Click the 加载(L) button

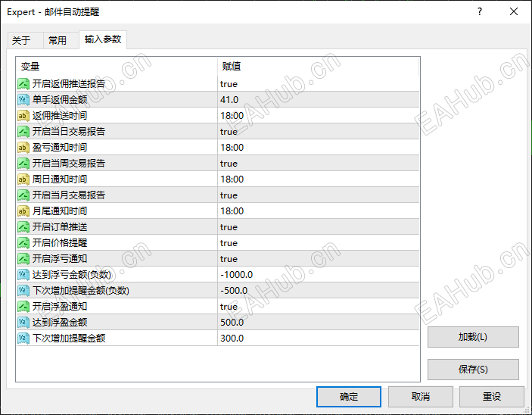473,337
